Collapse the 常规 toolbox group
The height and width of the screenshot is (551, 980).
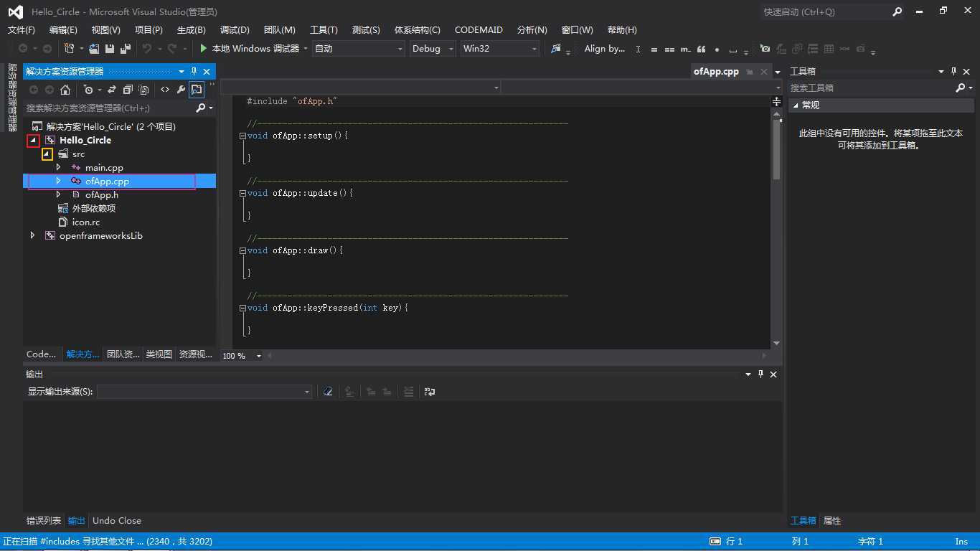coord(795,105)
